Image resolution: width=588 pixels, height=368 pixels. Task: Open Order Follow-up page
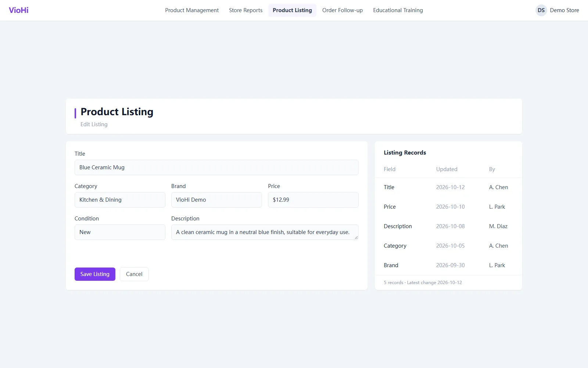(343, 10)
